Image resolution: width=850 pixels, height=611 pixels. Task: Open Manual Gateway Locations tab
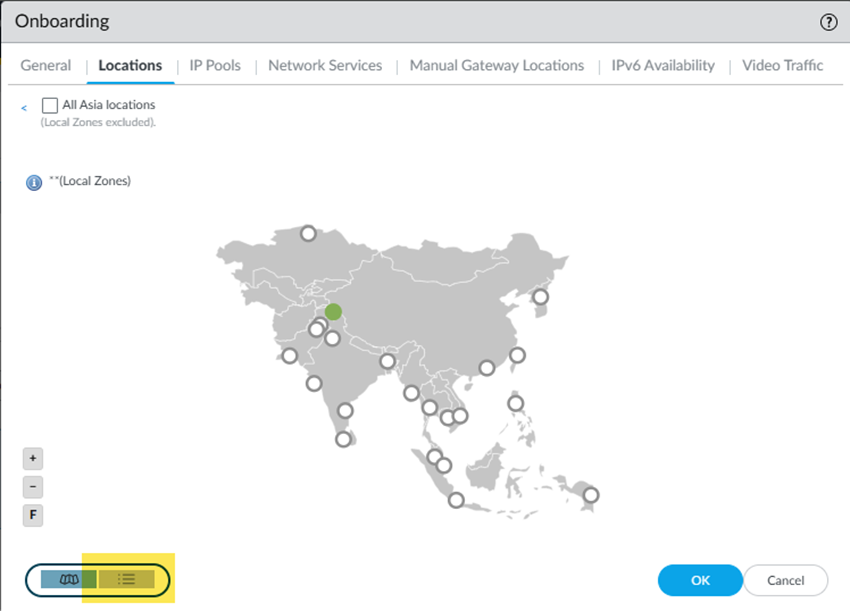point(497,66)
